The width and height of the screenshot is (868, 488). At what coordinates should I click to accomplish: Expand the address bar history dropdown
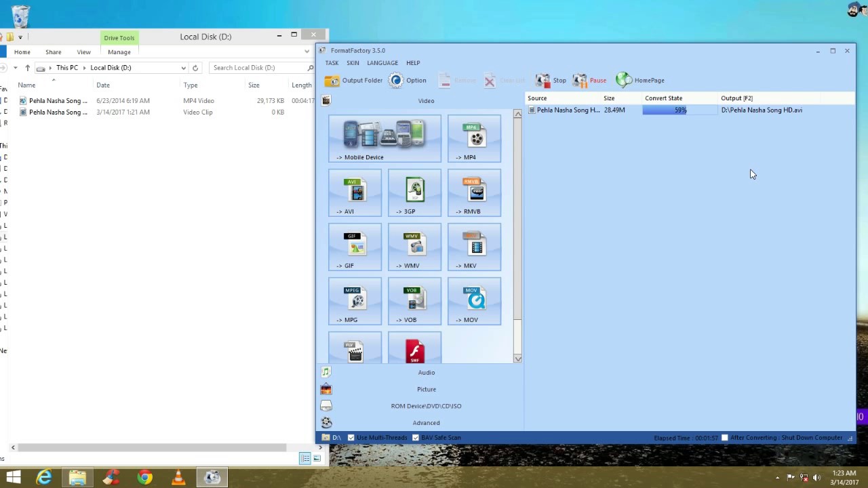[183, 68]
